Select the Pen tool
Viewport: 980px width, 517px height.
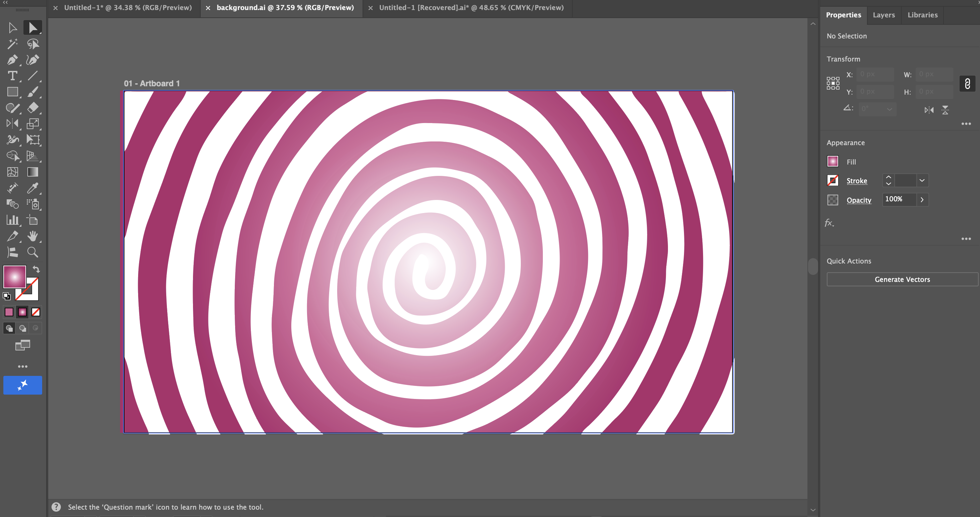tap(12, 60)
